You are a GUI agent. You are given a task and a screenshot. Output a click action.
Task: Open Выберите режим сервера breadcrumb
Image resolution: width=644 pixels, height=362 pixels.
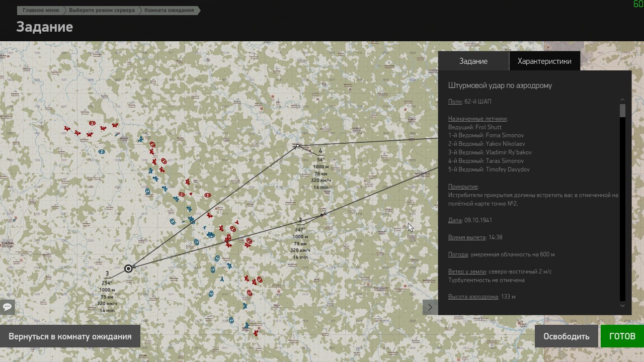[x=102, y=10]
